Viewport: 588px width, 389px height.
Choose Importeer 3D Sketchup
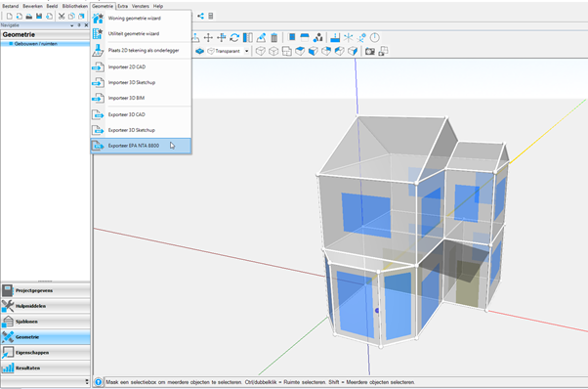141,82
